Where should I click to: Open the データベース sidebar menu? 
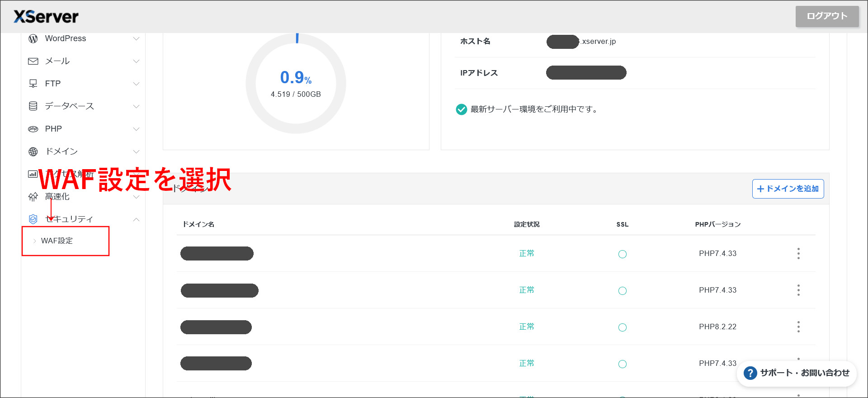tap(84, 106)
